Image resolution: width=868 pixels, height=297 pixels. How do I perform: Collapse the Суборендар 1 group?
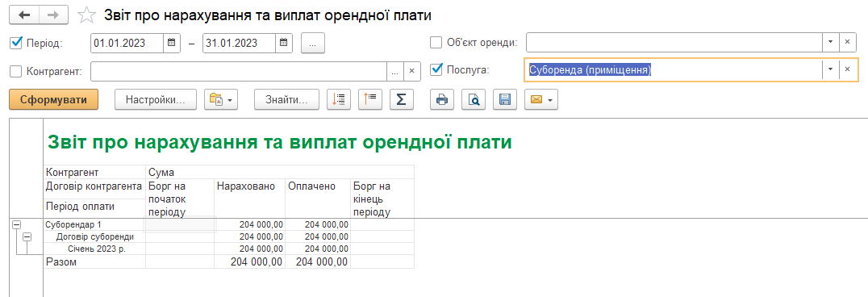16,224
